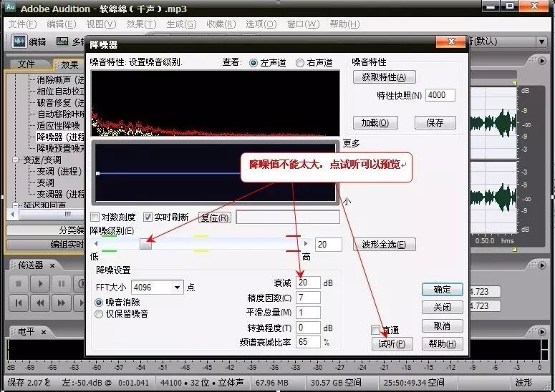Close the 降噪器 dialog
555x392 pixels.
click(x=451, y=41)
